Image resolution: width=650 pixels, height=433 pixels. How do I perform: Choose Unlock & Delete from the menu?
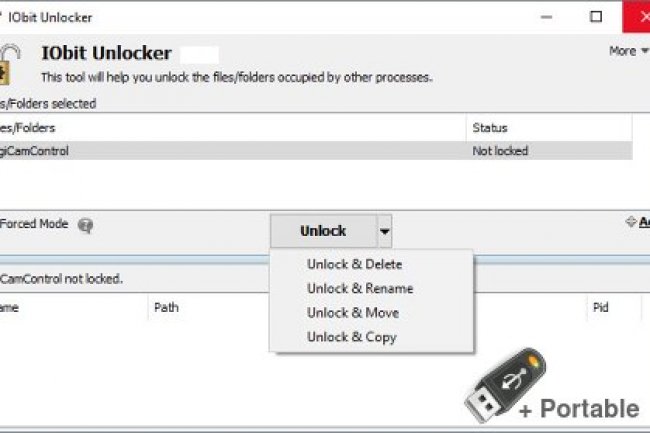[x=354, y=264]
